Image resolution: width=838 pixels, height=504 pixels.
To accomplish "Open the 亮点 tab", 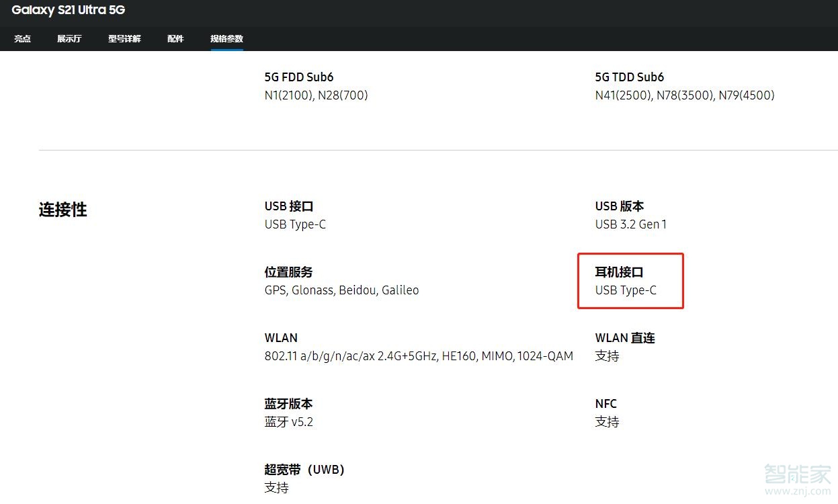I will (x=23, y=39).
